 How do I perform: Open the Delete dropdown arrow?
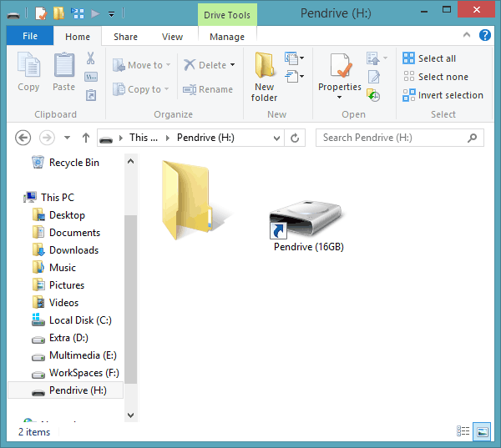pyautogui.click(x=233, y=65)
